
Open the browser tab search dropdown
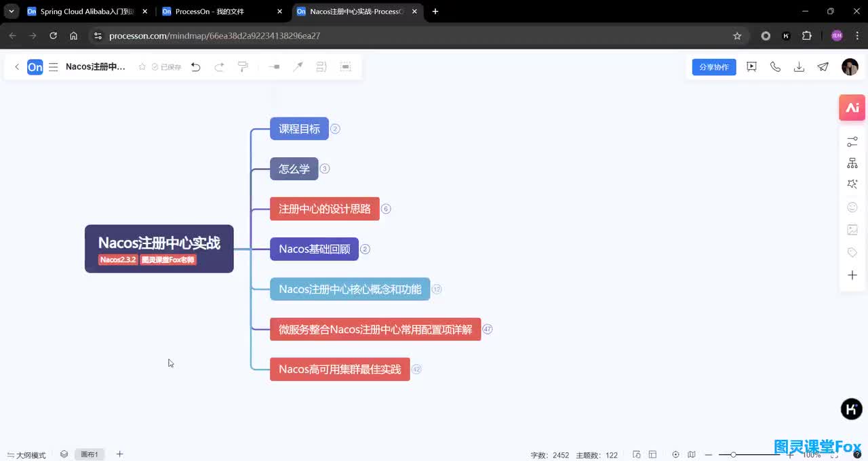click(x=12, y=12)
